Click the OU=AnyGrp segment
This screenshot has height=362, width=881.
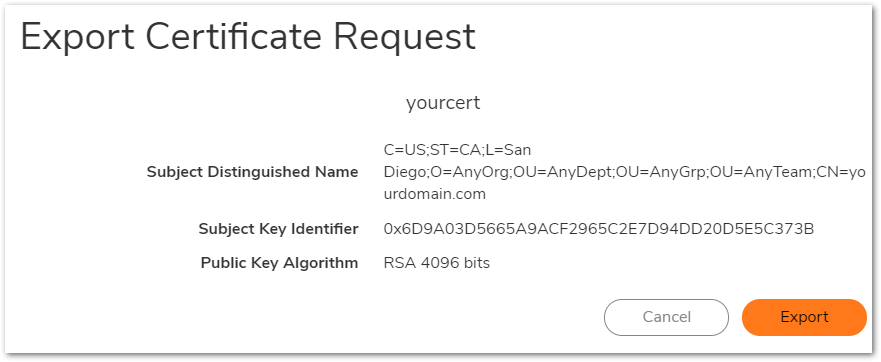[x=661, y=172]
